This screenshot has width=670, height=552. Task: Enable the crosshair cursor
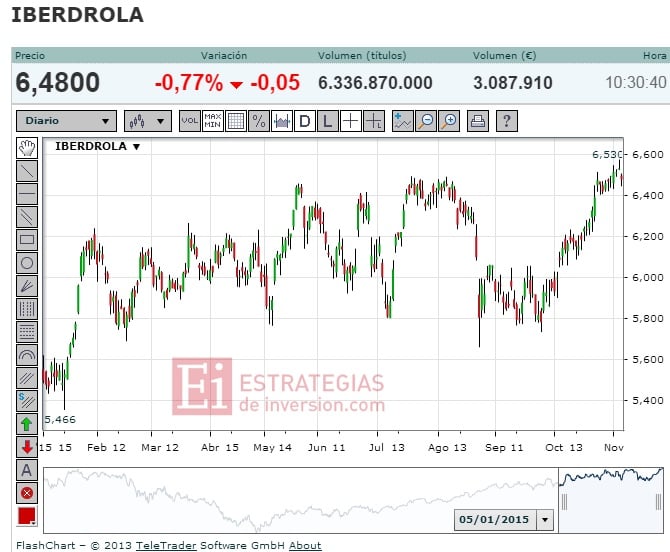point(351,121)
